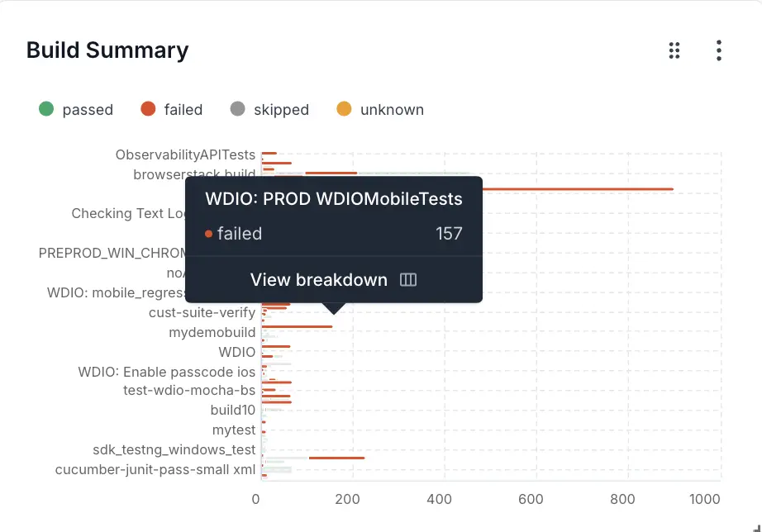Toggle the unknown legend series
Image resolution: width=762 pixels, height=532 pixels.
pos(392,110)
